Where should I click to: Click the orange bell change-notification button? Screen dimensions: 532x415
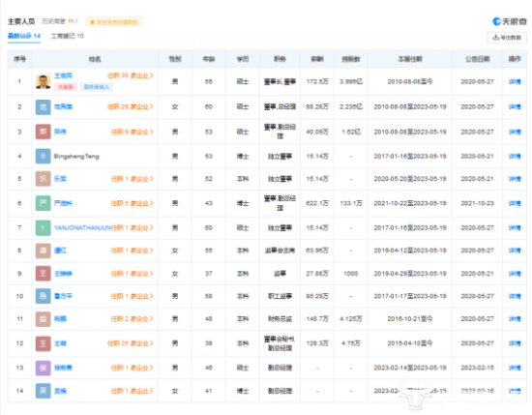point(114,22)
